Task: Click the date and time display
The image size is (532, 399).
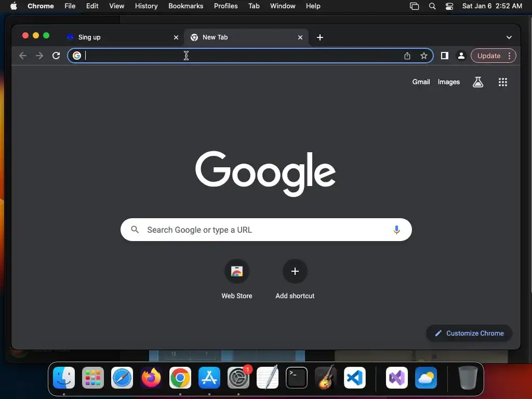Action: coord(492,6)
